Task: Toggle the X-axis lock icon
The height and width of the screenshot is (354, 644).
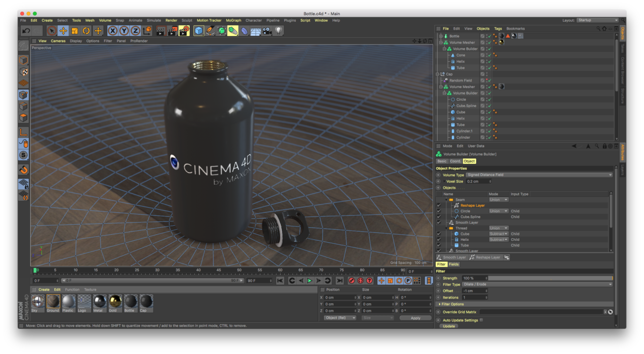Action: (x=113, y=31)
